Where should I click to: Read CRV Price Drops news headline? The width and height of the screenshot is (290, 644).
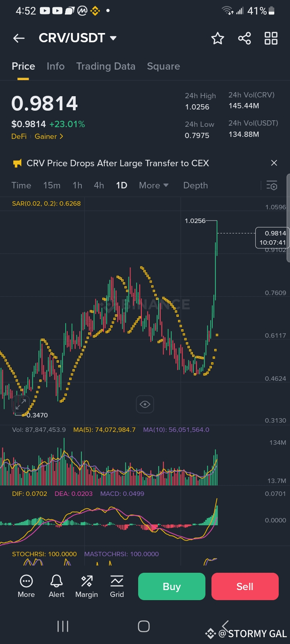coord(118,163)
